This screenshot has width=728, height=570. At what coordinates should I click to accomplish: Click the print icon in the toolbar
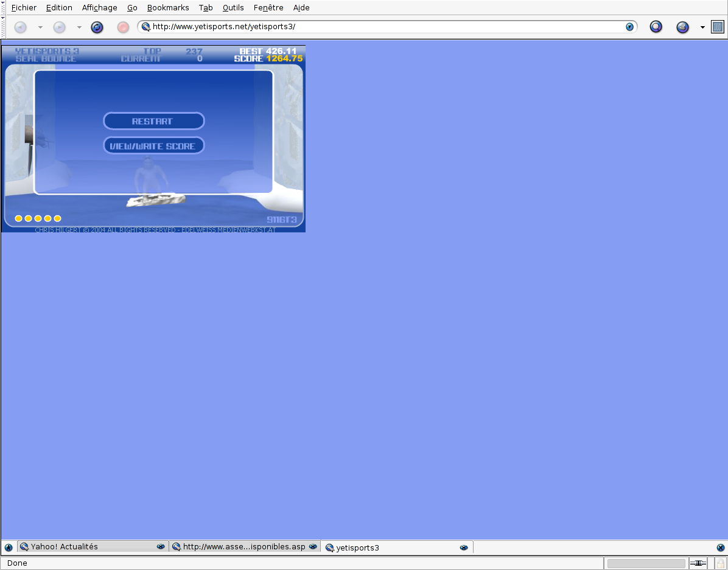tap(682, 27)
